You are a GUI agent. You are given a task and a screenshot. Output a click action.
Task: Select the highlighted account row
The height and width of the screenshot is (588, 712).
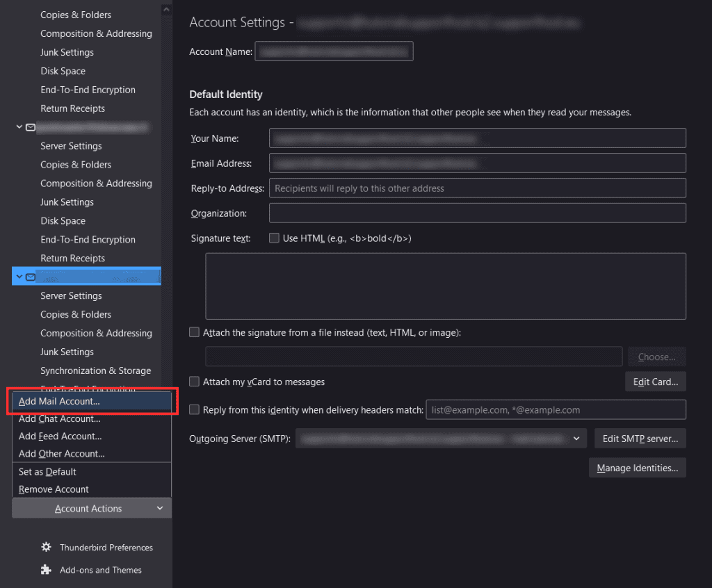coord(86,276)
